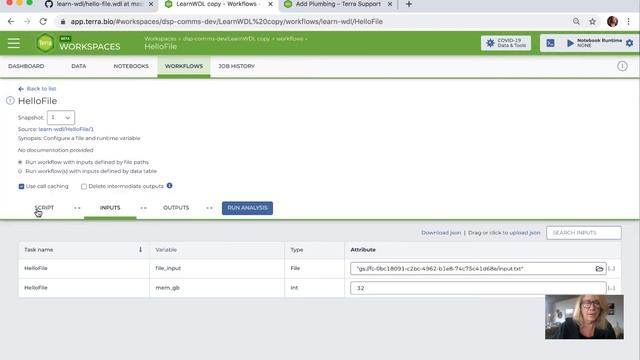Click the browser forward arrow
This screenshot has width=640, height=360.
tap(27, 21)
